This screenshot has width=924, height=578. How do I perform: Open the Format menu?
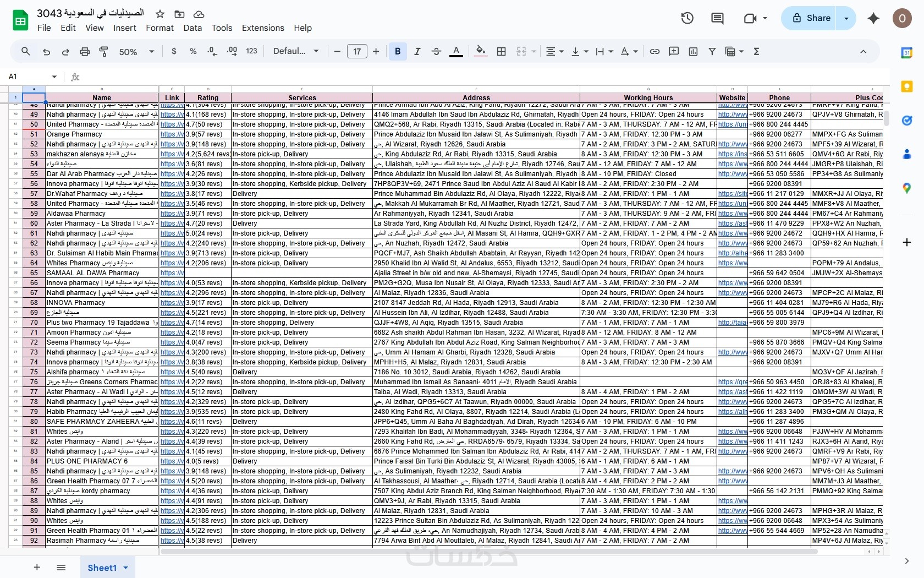[x=159, y=28]
